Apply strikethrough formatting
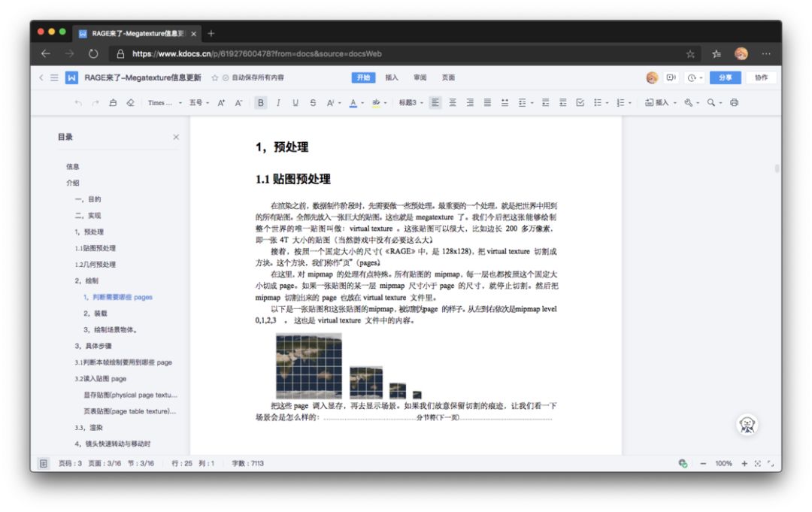The image size is (812, 512). point(313,102)
